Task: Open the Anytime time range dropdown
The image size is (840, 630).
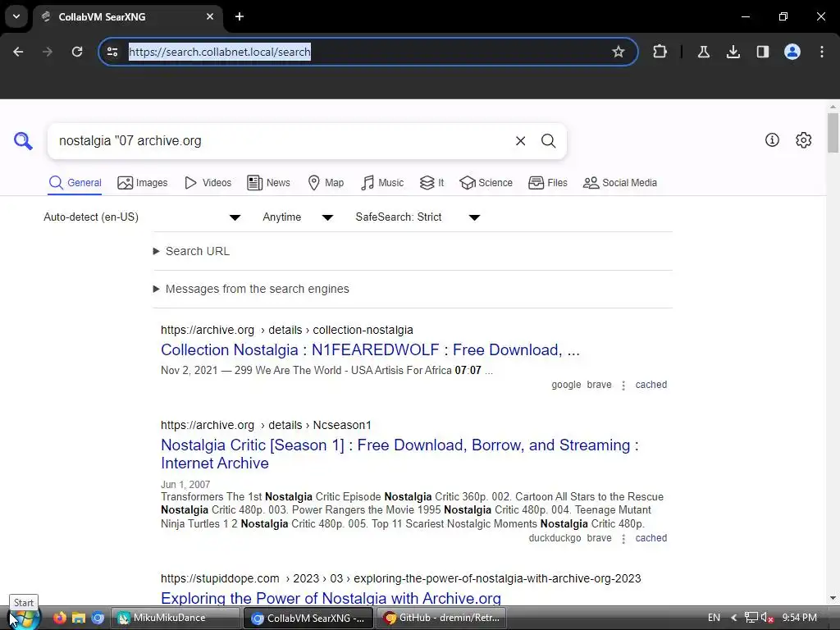Action: click(298, 217)
